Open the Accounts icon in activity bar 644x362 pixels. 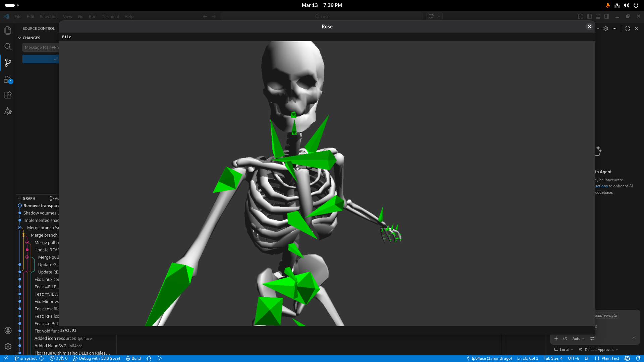pyautogui.click(x=8, y=330)
